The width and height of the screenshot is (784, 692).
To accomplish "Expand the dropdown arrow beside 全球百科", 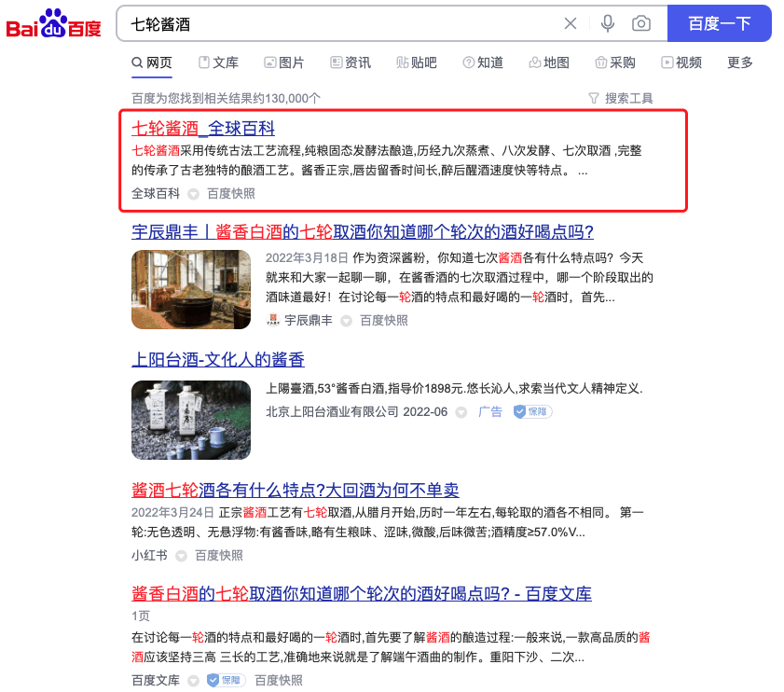I will [193, 194].
